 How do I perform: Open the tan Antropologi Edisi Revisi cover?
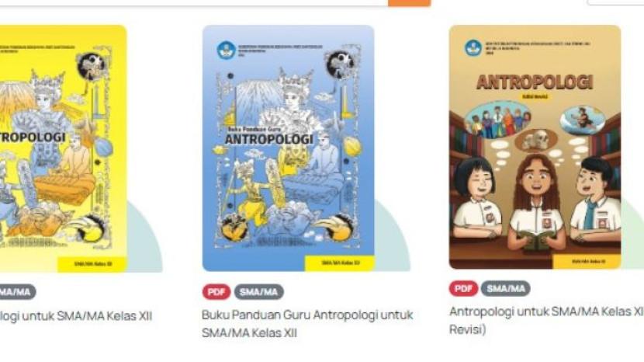click(x=535, y=148)
